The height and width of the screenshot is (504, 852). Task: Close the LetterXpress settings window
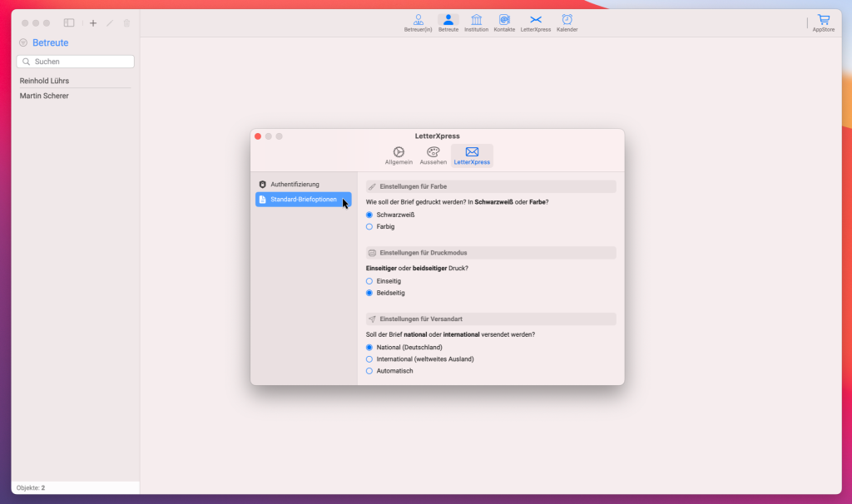point(258,136)
